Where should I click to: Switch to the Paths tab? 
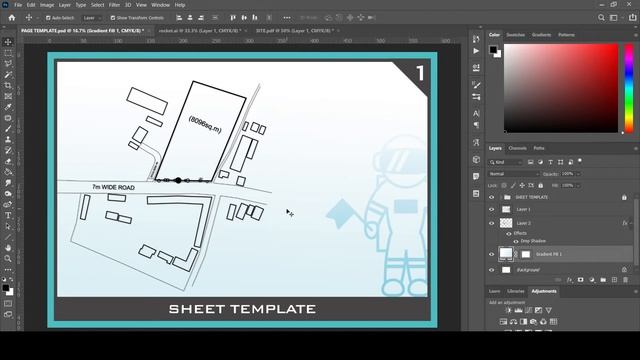pos(539,148)
